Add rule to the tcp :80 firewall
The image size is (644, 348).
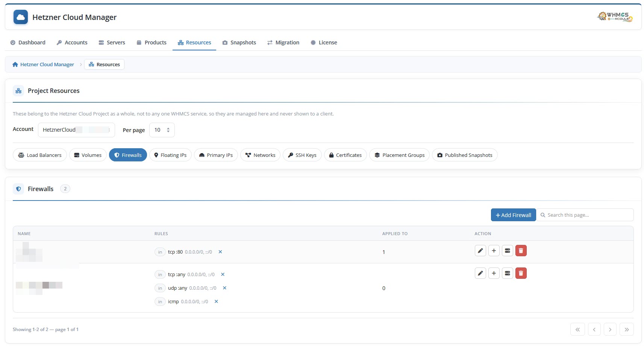494,251
